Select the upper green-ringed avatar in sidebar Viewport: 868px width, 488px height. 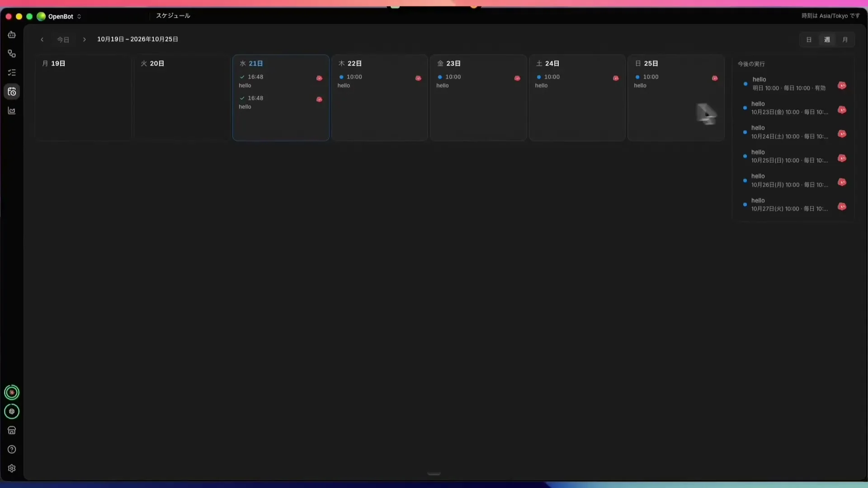(x=12, y=392)
